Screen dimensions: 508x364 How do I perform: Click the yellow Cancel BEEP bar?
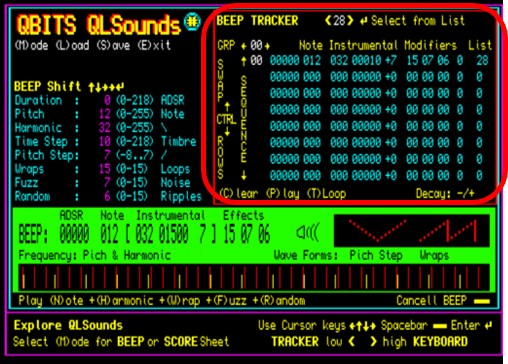click(x=482, y=302)
